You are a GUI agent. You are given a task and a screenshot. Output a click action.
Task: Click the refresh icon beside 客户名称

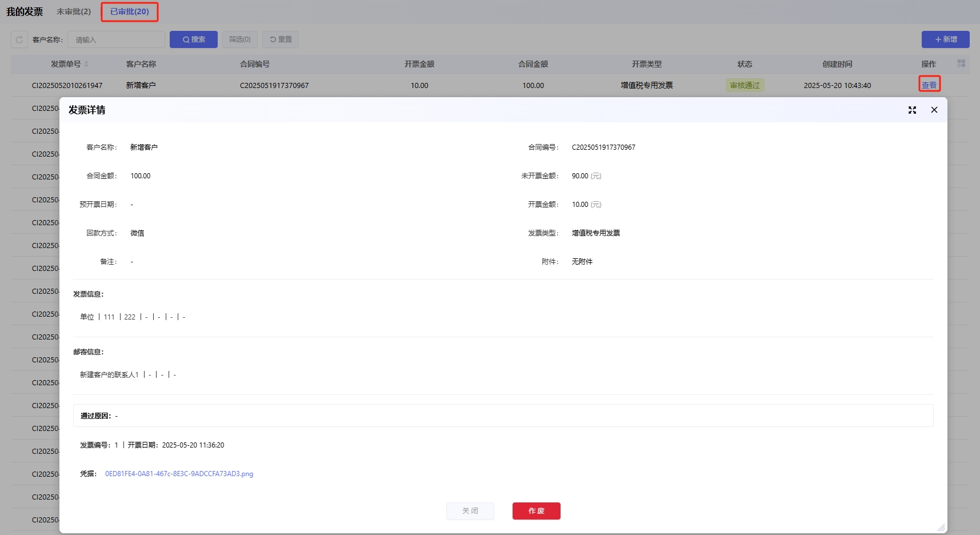(x=19, y=39)
